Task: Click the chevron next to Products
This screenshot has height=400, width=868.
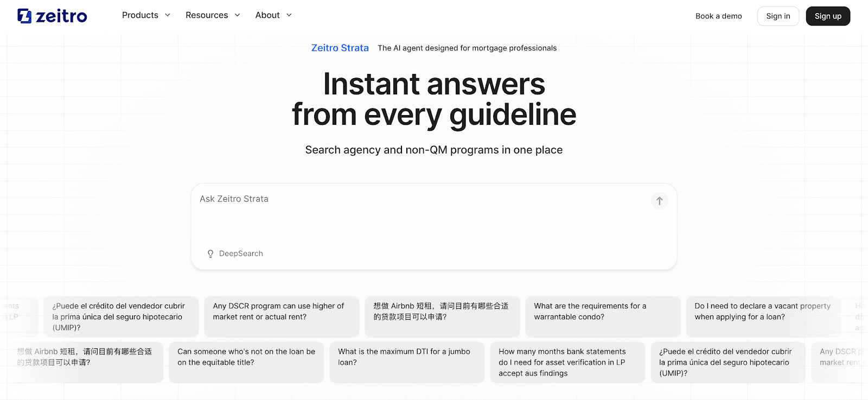Action: pos(168,15)
